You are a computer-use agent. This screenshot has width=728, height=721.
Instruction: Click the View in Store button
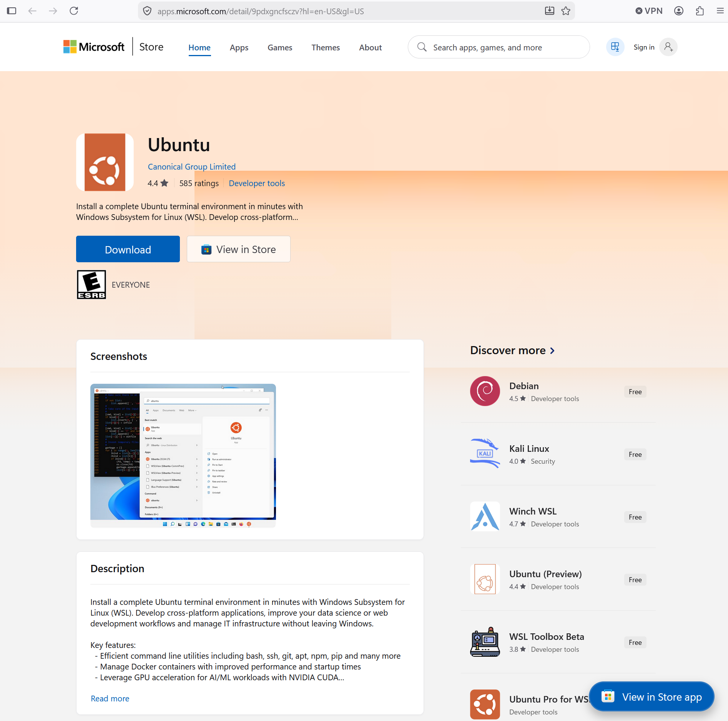click(x=239, y=249)
